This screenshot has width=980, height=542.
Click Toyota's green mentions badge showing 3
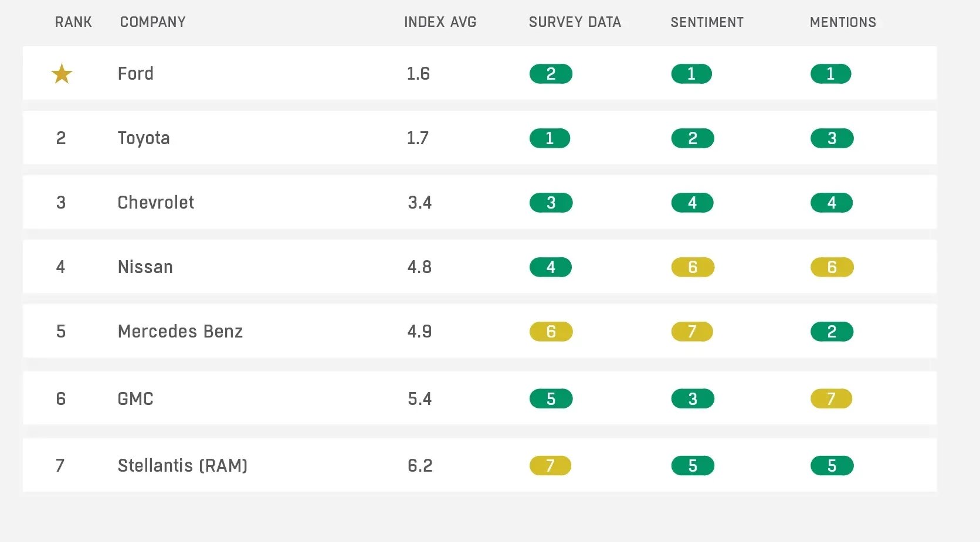[x=832, y=138]
